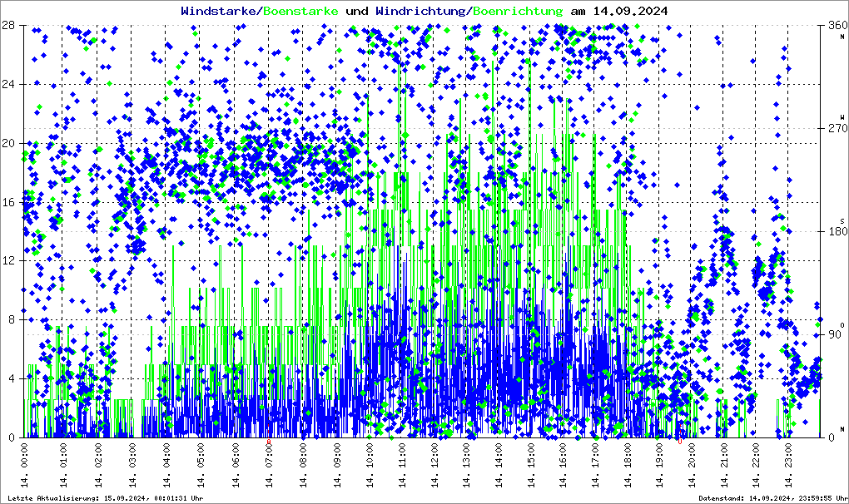Click the time label "14. 04:00"
Image resolution: width=849 pixels, height=504 pixels.
pyautogui.click(x=166, y=466)
